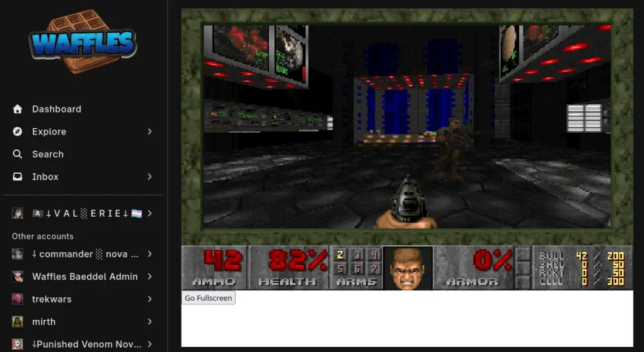Viewport: 644px width, 352px height.
Task: Click the Waffles logo
Action: pyautogui.click(x=83, y=42)
